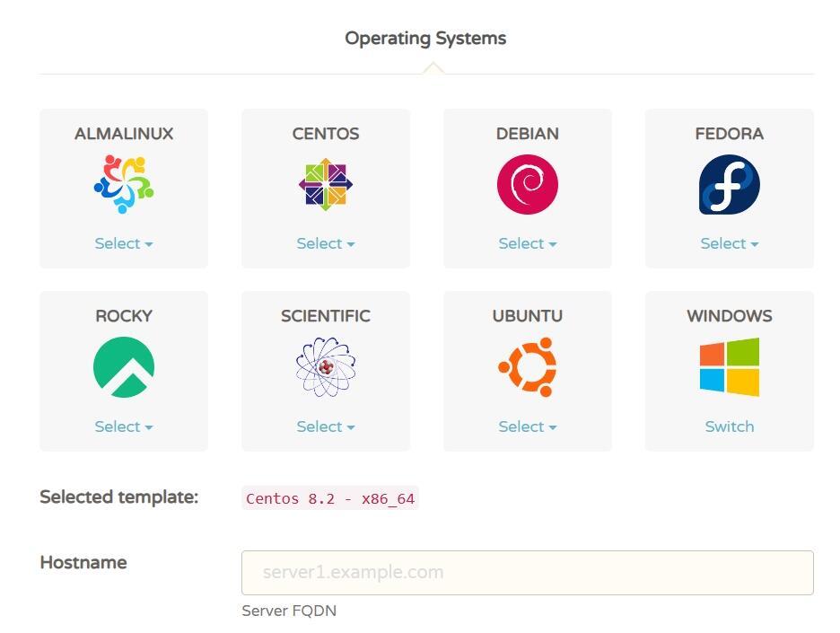840x633 pixels.
Task: Click the AlmaLinux logo icon
Action: (x=124, y=184)
